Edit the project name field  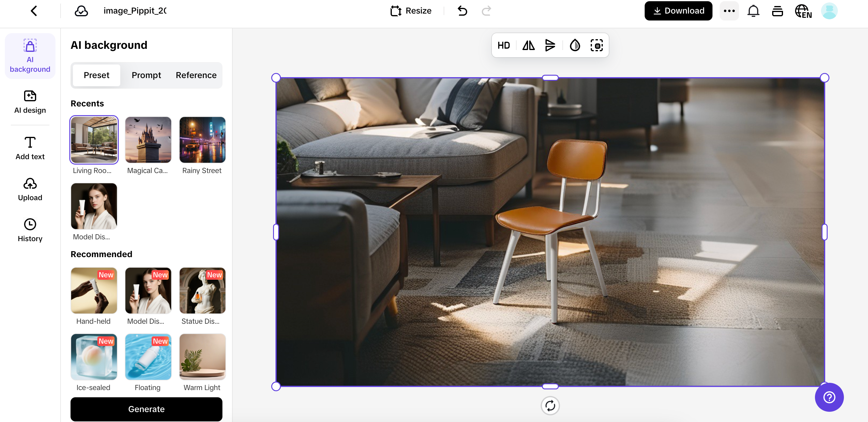tap(135, 11)
